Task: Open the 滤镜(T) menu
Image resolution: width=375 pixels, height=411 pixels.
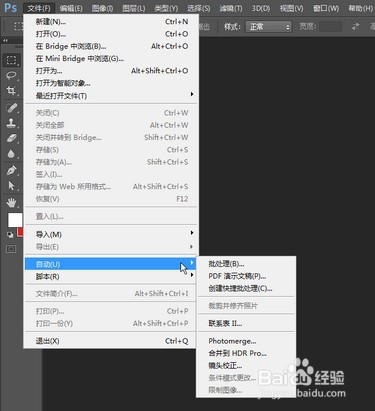Action: 231,8
